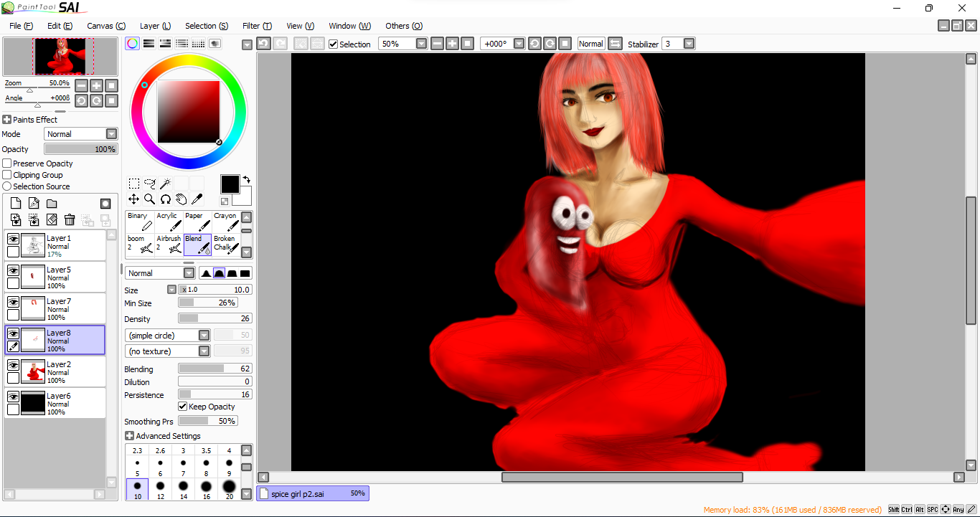Choose the Binary pen tool

pos(140,222)
